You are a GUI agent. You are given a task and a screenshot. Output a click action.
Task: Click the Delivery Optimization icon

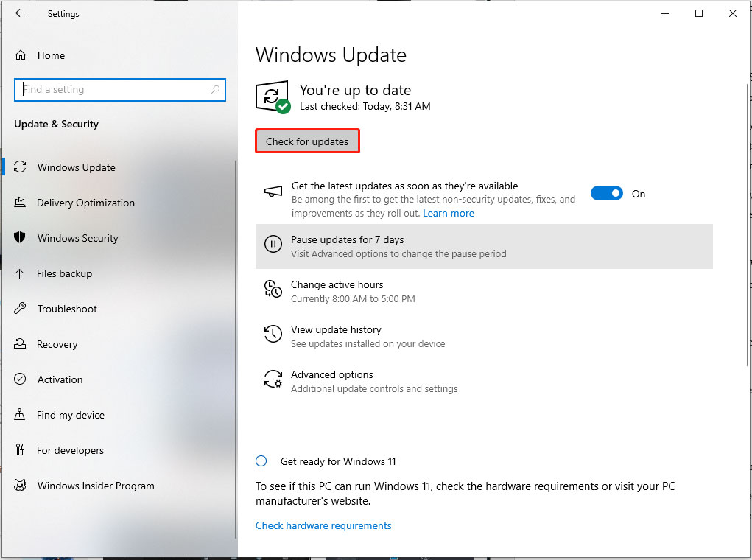(20, 202)
